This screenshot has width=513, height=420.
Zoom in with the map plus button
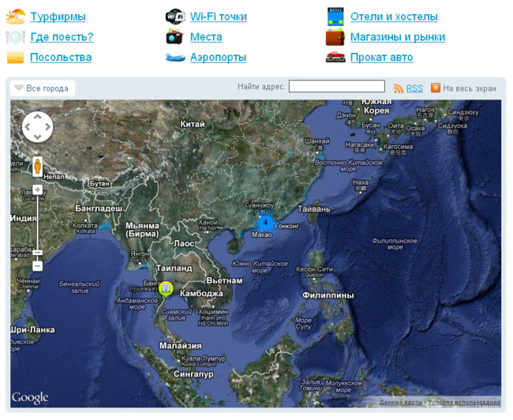coord(38,189)
